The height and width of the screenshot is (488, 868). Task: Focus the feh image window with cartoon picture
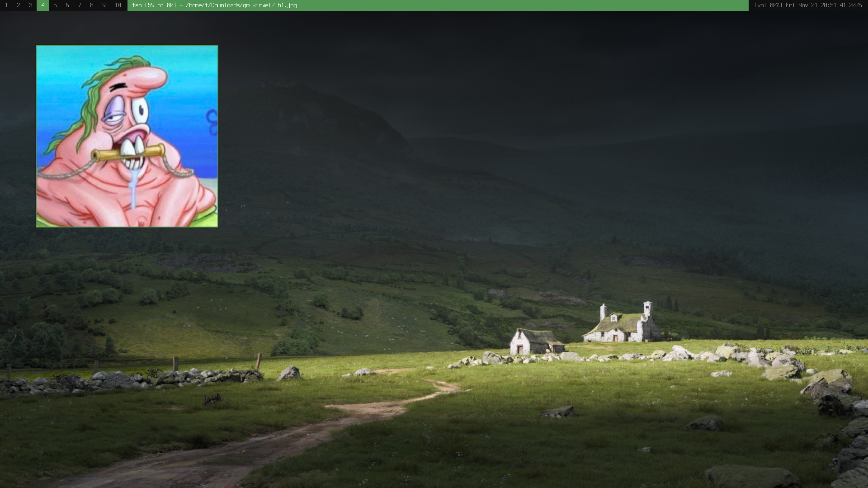click(127, 136)
